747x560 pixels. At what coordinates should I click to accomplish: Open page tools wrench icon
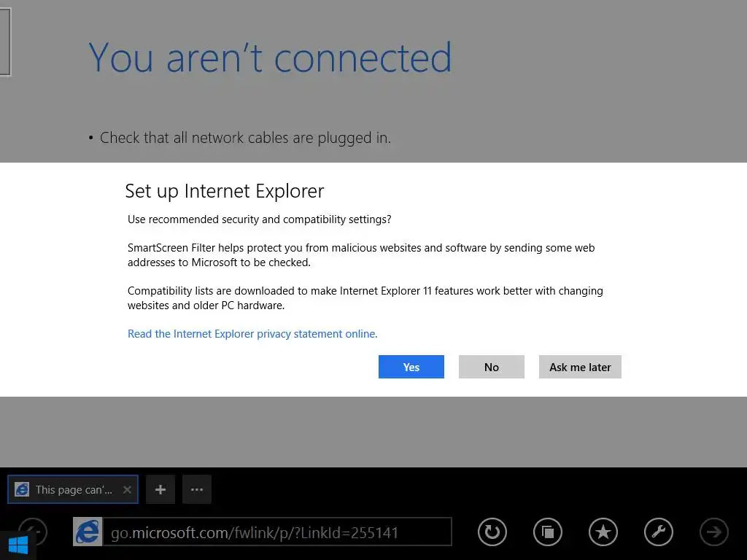tap(659, 532)
